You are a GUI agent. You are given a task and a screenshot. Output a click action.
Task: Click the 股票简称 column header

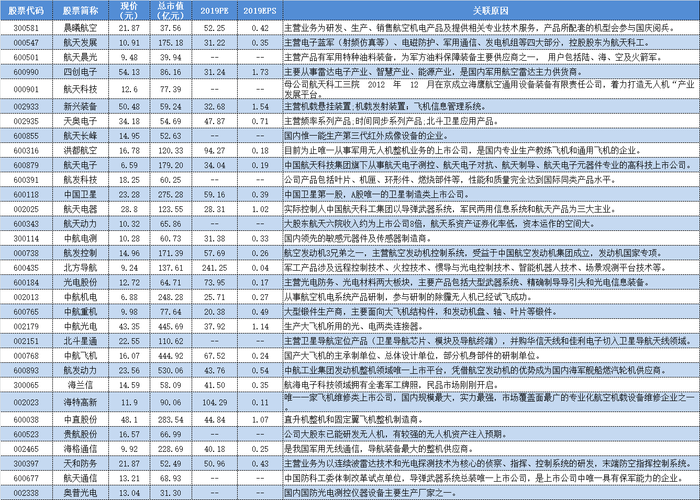click(80, 11)
